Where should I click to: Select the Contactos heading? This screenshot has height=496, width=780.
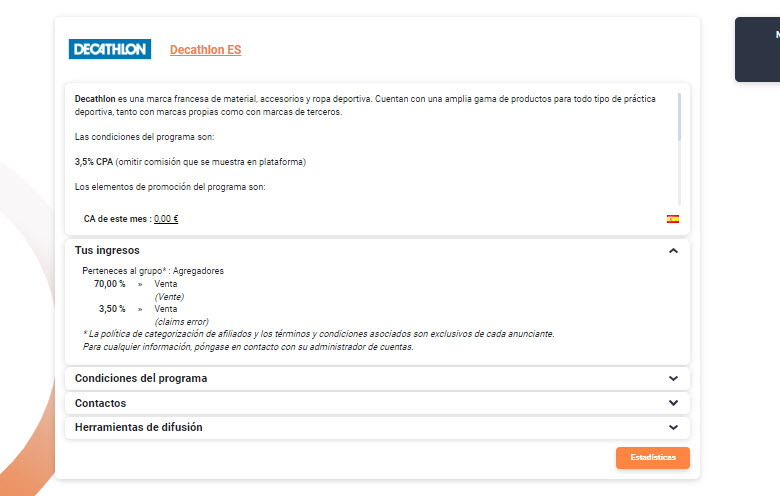[100, 403]
